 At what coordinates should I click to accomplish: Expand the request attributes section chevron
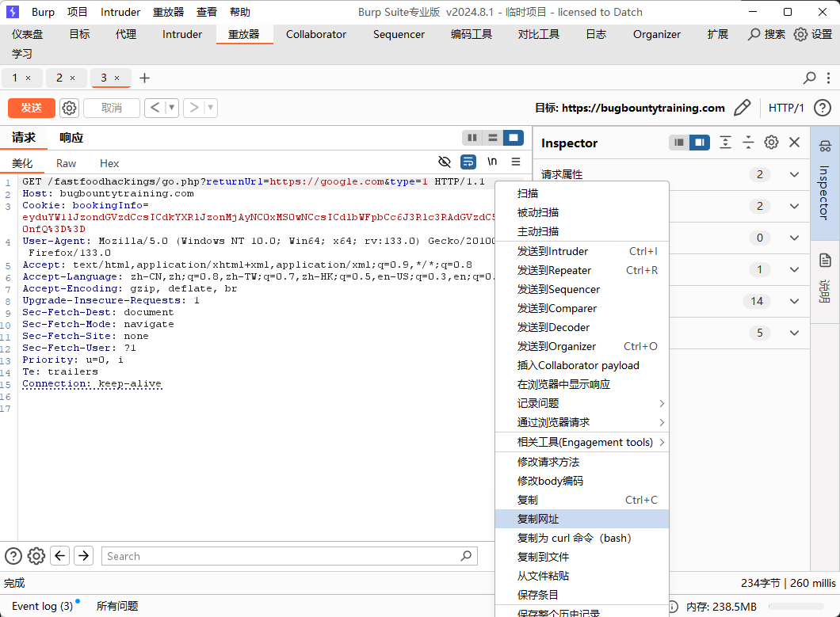(795, 174)
